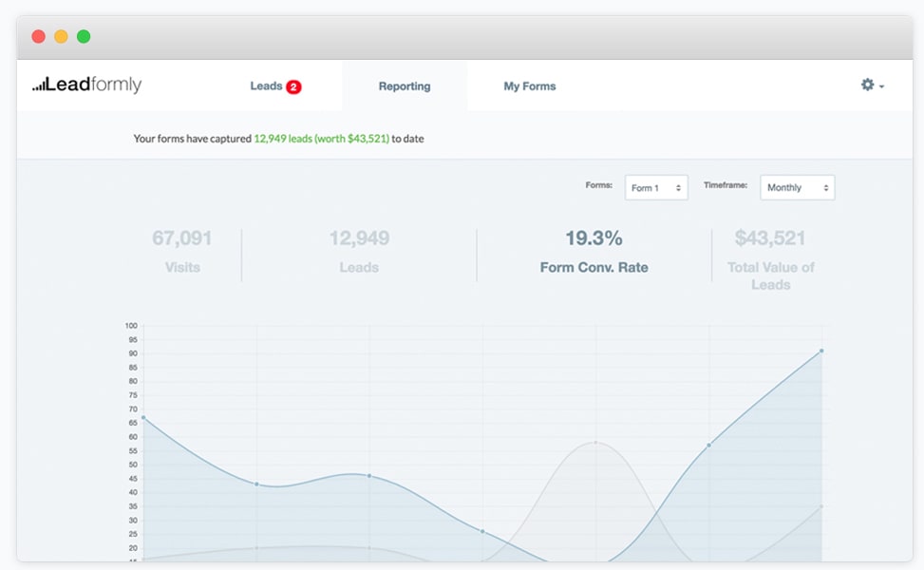Click the Leadformly logo

click(x=87, y=85)
